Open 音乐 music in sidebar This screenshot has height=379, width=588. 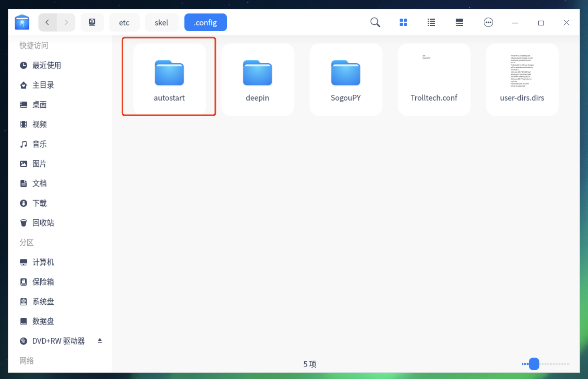(x=61, y=144)
